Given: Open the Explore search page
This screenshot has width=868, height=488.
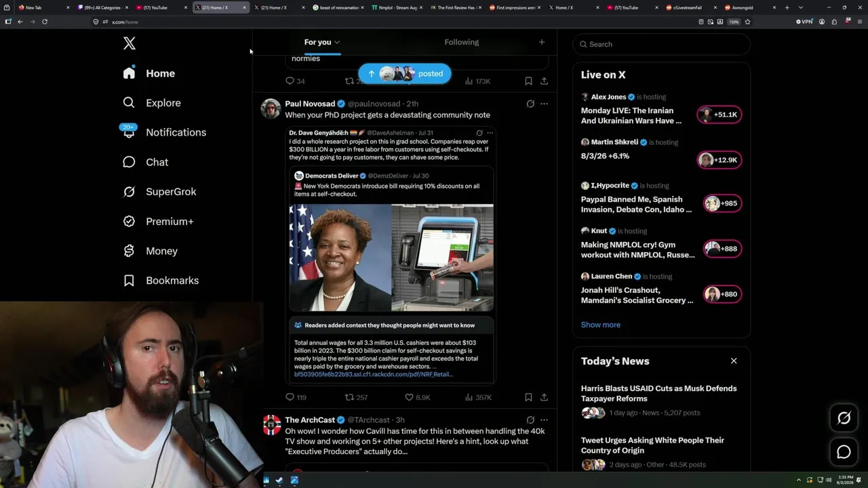Looking at the screenshot, I should [x=151, y=103].
